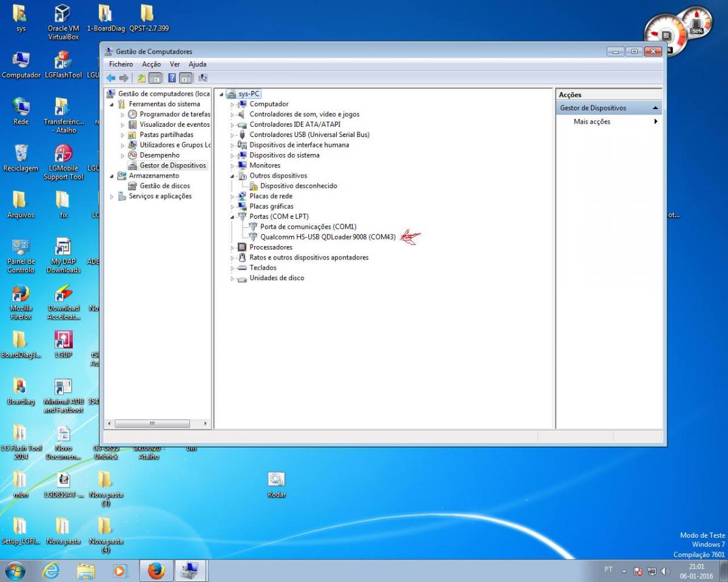Click the Controladores USB category icon
Screen dimensions: 728x582
[x=242, y=135]
